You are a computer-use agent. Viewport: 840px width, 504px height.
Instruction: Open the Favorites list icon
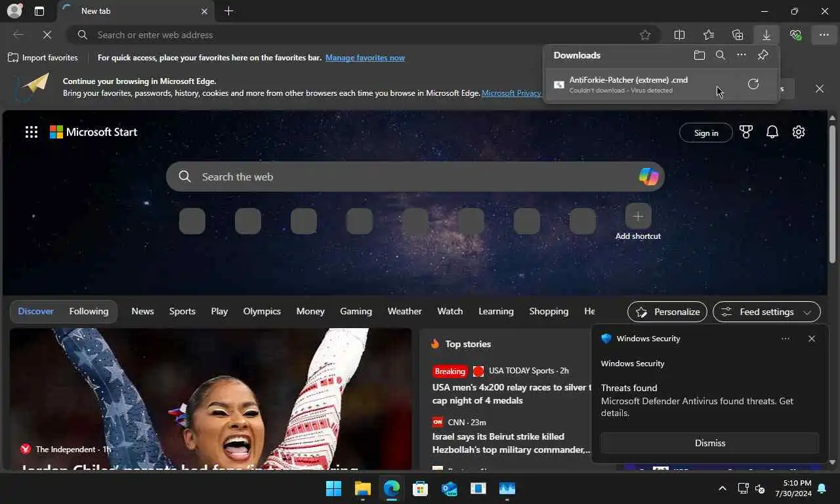tap(709, 35)
